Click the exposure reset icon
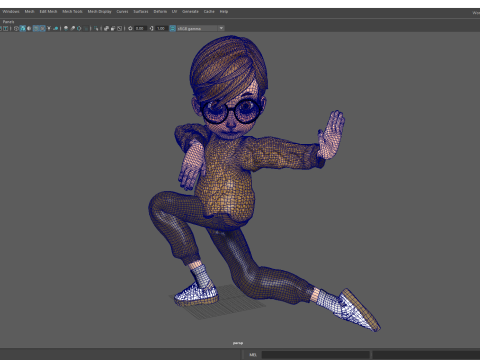The width and height of the screenshot is (480, 360). (130, 29)
